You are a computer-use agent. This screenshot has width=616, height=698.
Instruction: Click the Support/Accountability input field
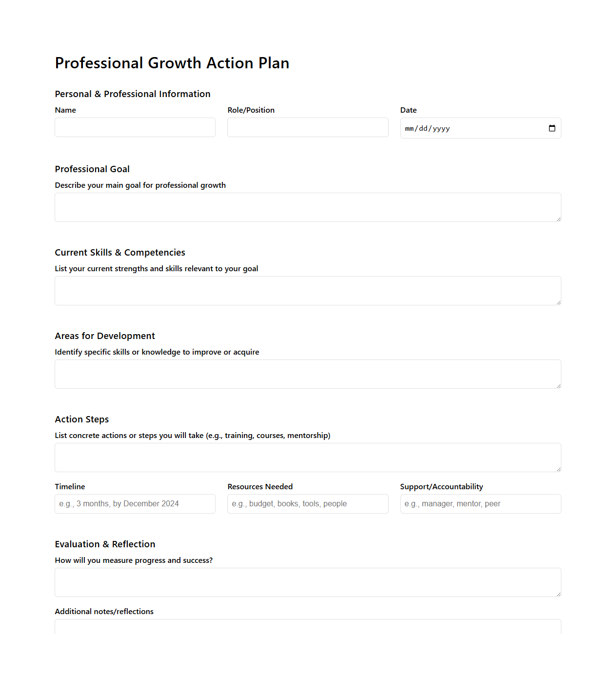(480, 503)
